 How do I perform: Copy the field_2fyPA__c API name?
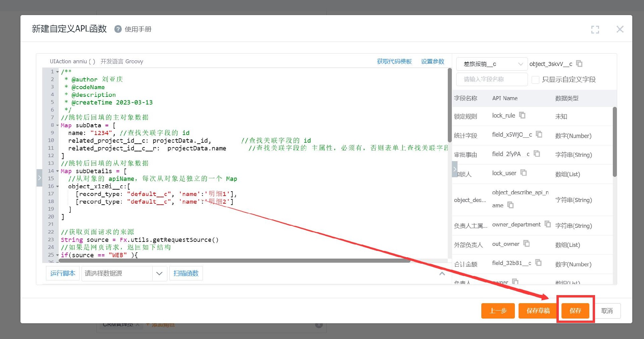point(537,153)
